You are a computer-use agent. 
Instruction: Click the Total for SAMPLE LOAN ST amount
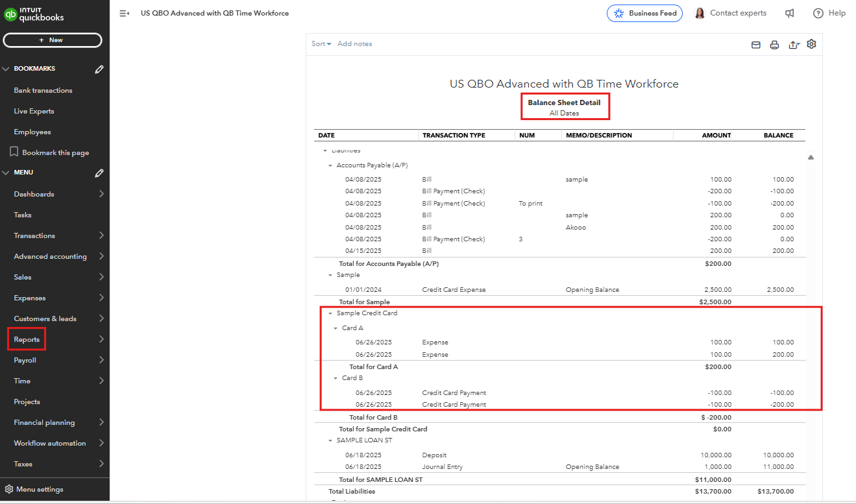tap(713, 479)
